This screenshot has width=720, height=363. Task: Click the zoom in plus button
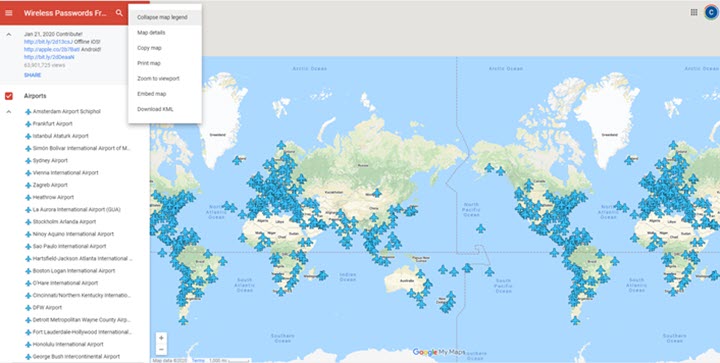coord(161,338)
